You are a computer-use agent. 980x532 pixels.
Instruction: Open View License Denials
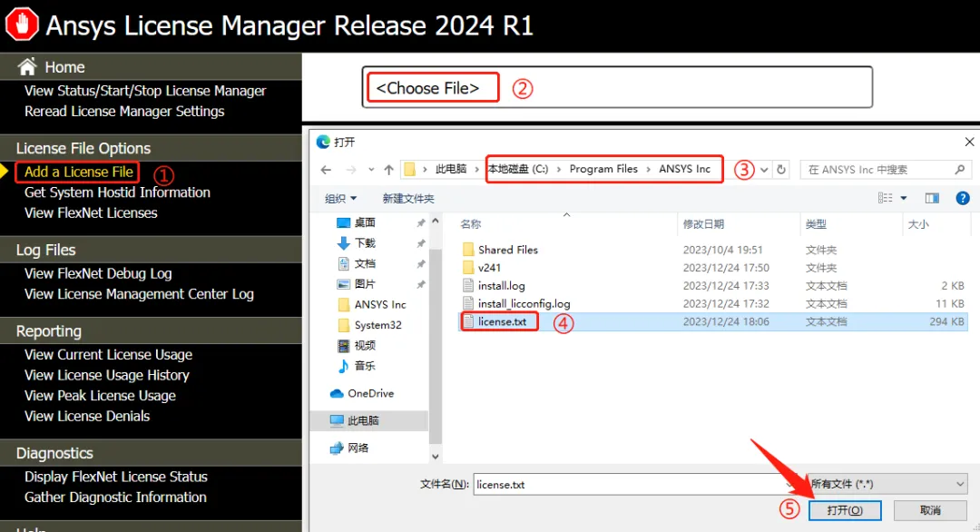87,417
